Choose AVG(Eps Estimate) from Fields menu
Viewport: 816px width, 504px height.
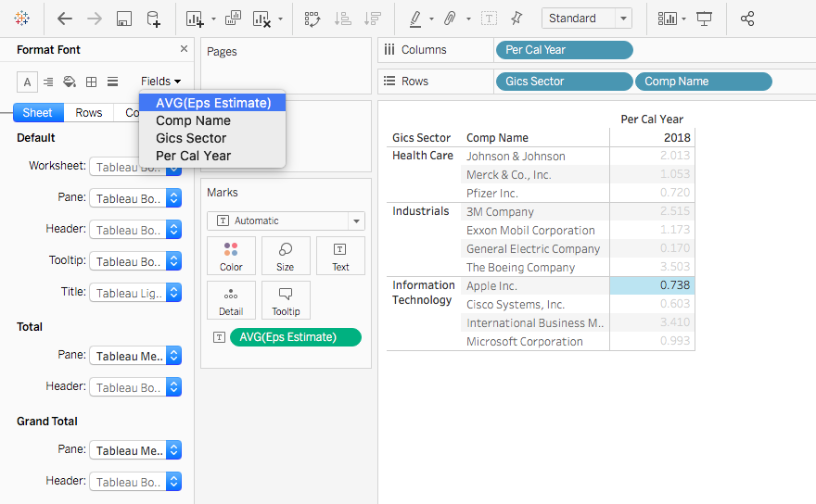(213, 103)
